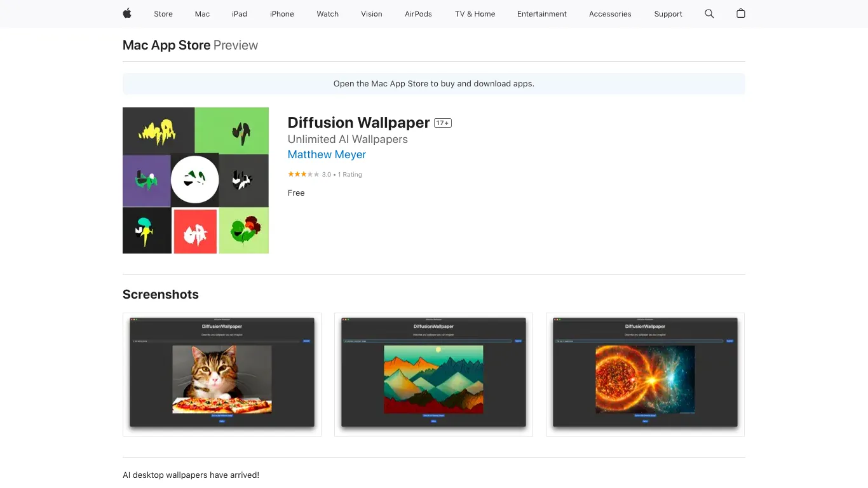Open TV & Home navigation item

(475, 14)
